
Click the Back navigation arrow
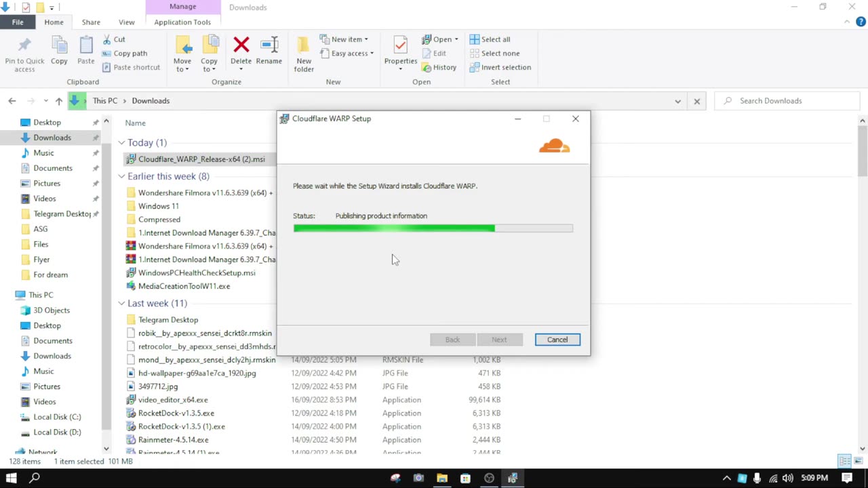click(12, 101)
